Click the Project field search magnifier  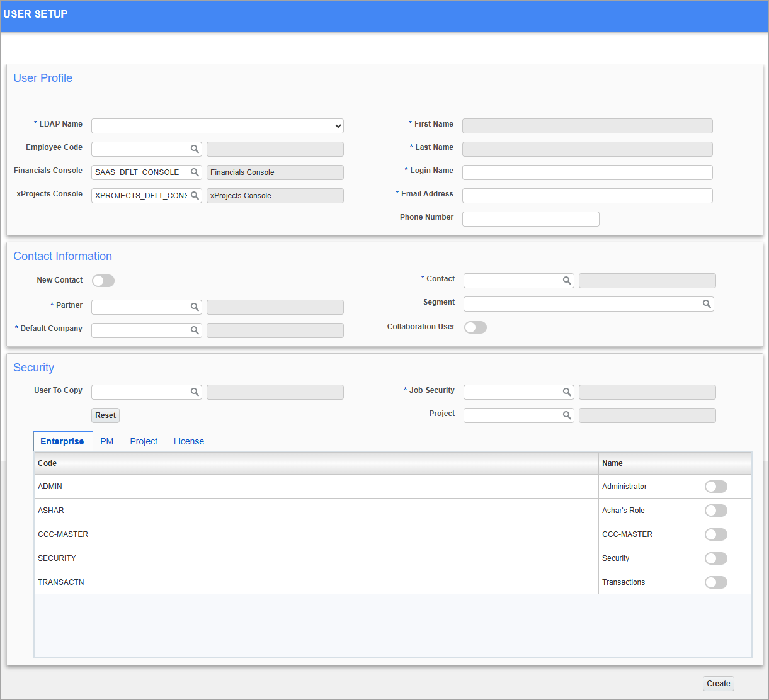[567, 415]
